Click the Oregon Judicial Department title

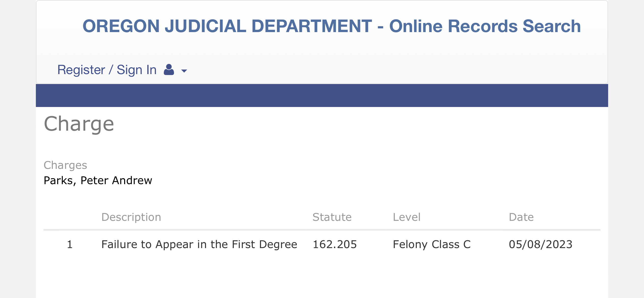(x=332, y=26)
